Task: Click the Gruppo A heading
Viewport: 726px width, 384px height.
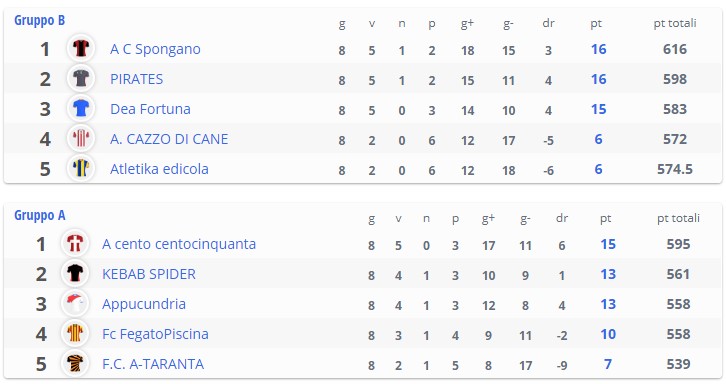Action: (x=39, y=215)
